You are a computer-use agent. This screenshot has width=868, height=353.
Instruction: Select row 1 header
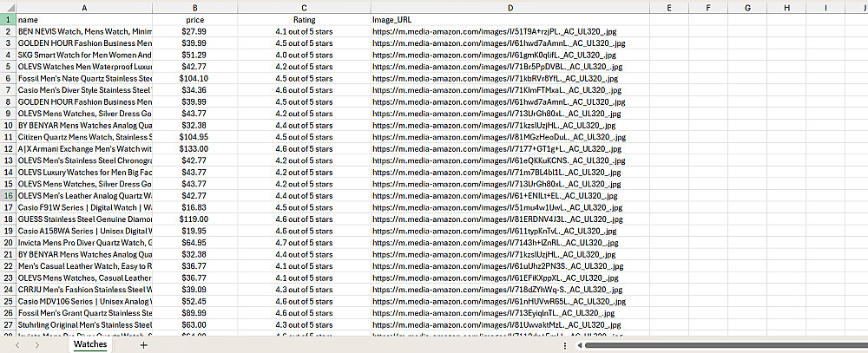click(8, 19)
